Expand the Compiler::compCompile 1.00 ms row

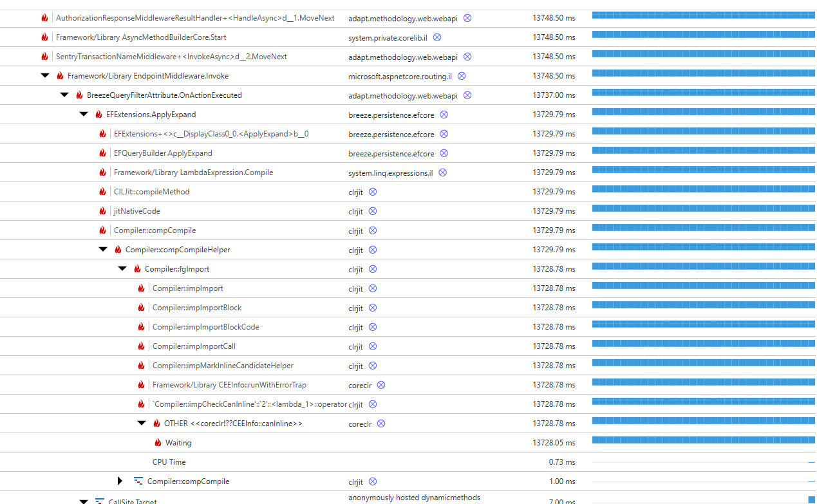click(x=120, y=481)
